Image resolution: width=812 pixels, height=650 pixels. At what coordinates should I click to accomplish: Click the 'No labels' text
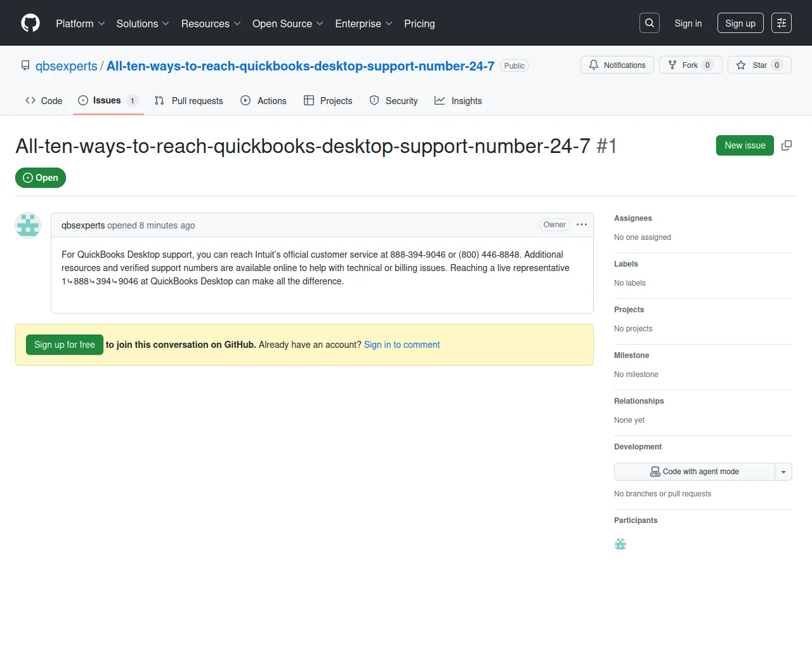(x=630, y=283)
